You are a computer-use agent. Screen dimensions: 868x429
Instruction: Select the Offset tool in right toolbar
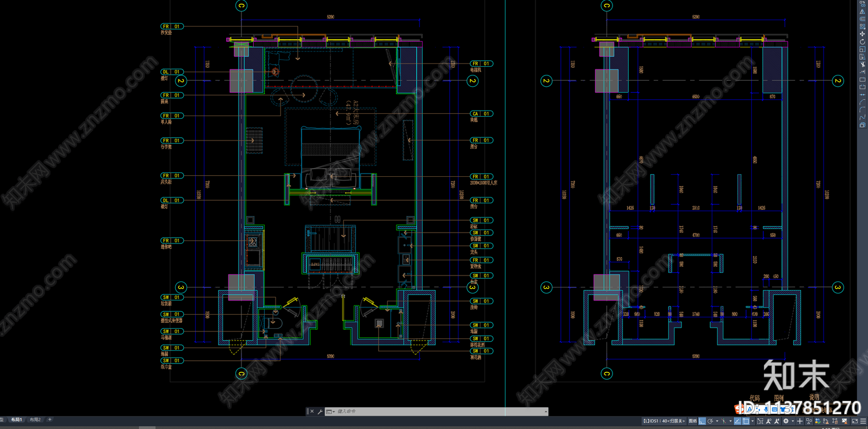coord(863,19)
